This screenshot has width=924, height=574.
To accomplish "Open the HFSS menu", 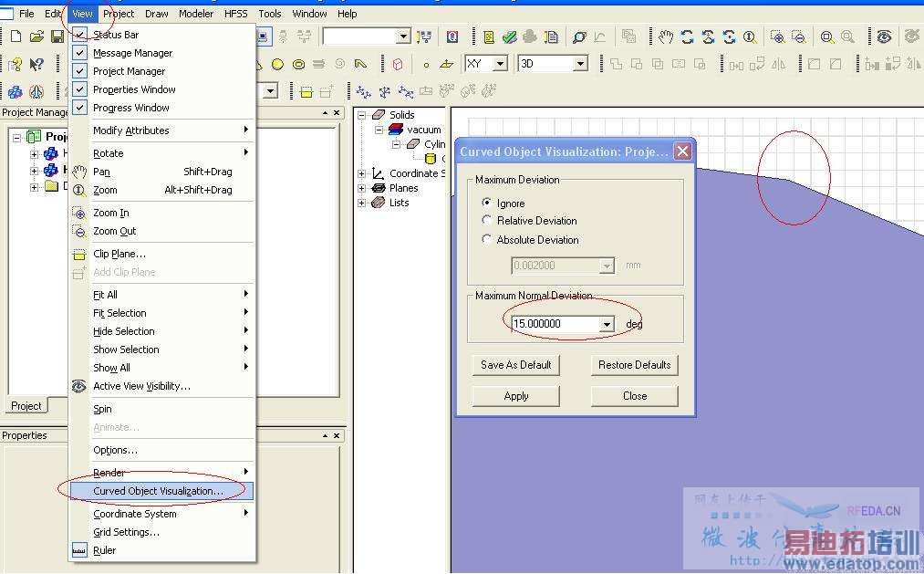I will (x=235, y=13).
